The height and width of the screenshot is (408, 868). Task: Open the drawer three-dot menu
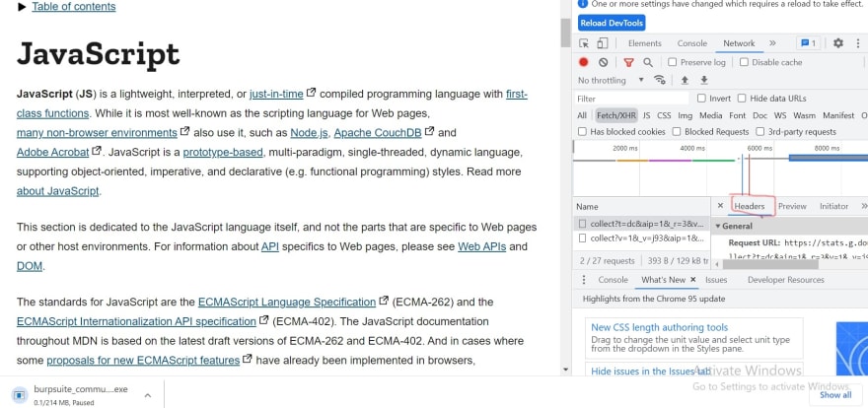(584, 280)
